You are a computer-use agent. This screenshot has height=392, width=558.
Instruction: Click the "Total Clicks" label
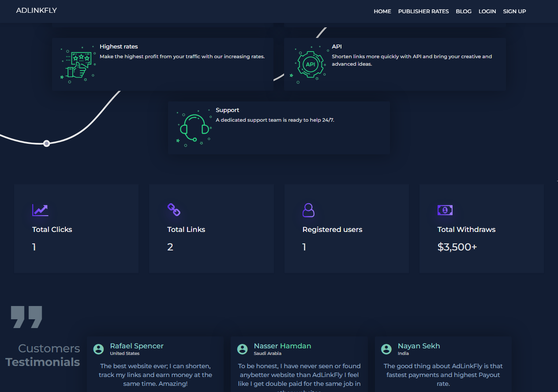point(52,230)
